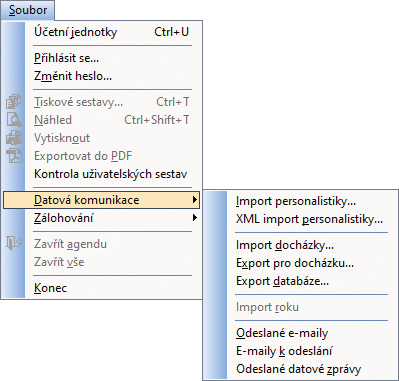Click the Vytisknout printer icon
Screen dimensions: 399x381
pos(14,138)
